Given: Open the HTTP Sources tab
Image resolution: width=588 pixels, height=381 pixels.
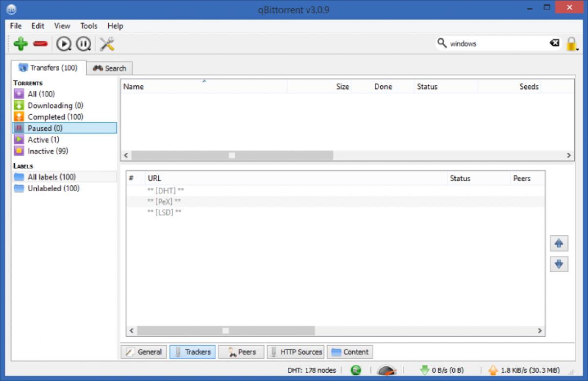Looking at the screenshot, I should 295,352.
